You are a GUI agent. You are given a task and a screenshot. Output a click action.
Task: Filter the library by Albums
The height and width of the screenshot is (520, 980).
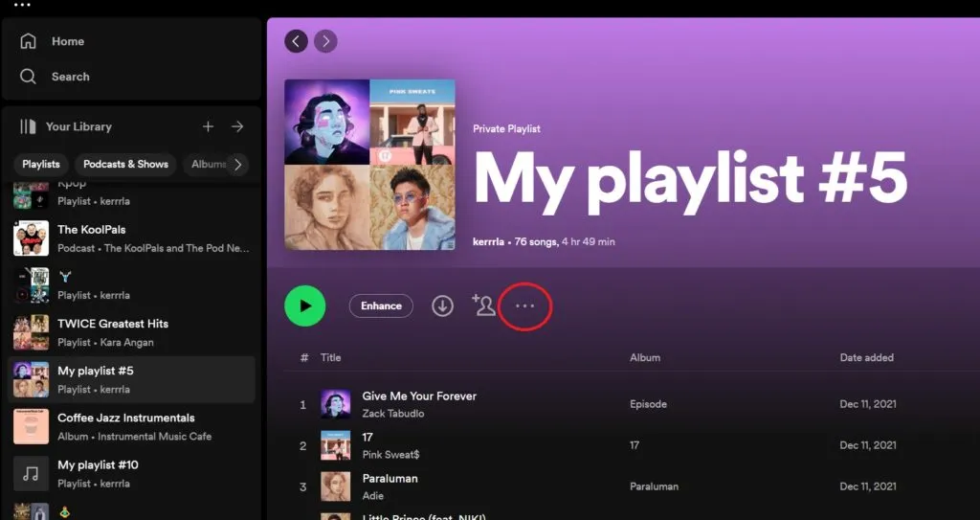[208, 164]
